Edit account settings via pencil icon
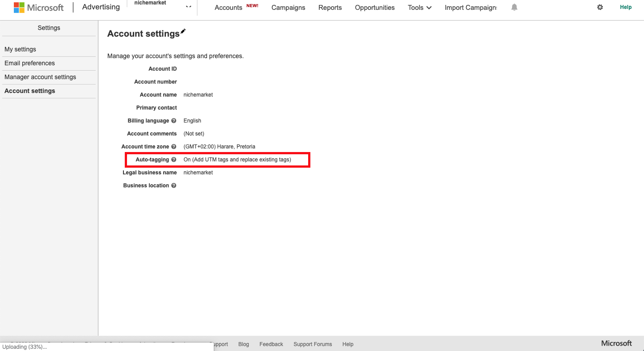This screenshot has width=644, height=351. point(183,32)
